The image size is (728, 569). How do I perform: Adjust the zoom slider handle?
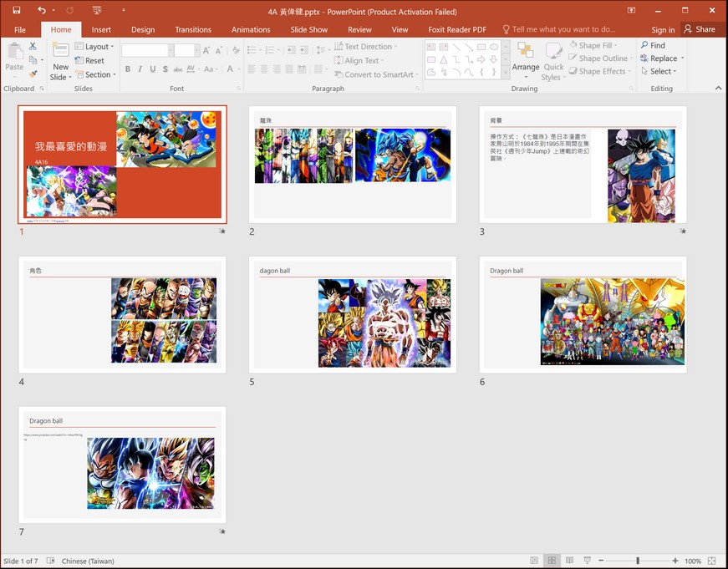click(638, 561)
